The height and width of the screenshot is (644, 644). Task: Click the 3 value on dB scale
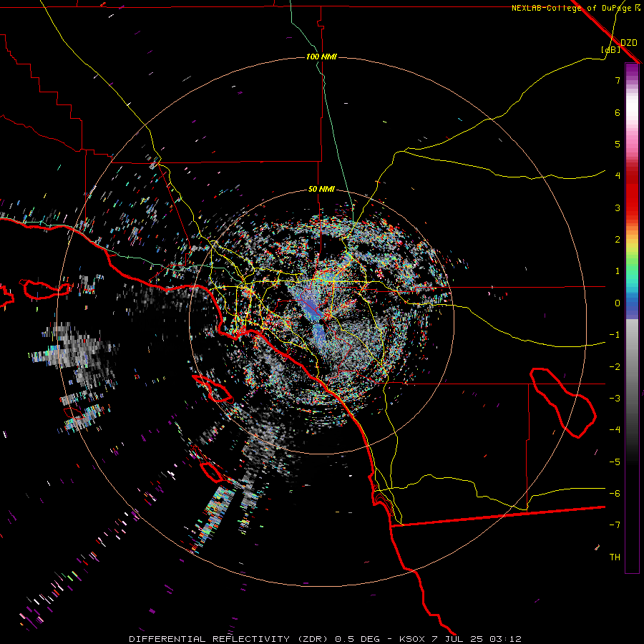pos(618,208)
